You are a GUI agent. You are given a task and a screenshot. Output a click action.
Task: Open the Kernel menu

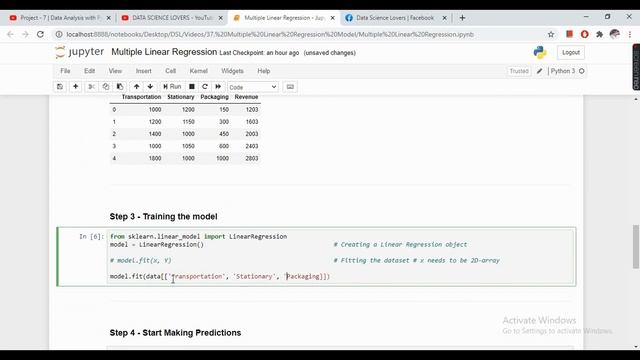point(198,71)
